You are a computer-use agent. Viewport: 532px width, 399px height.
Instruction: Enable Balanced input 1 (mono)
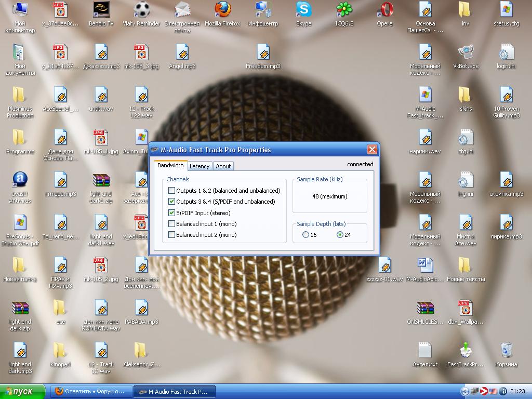(x=172, y=224)
